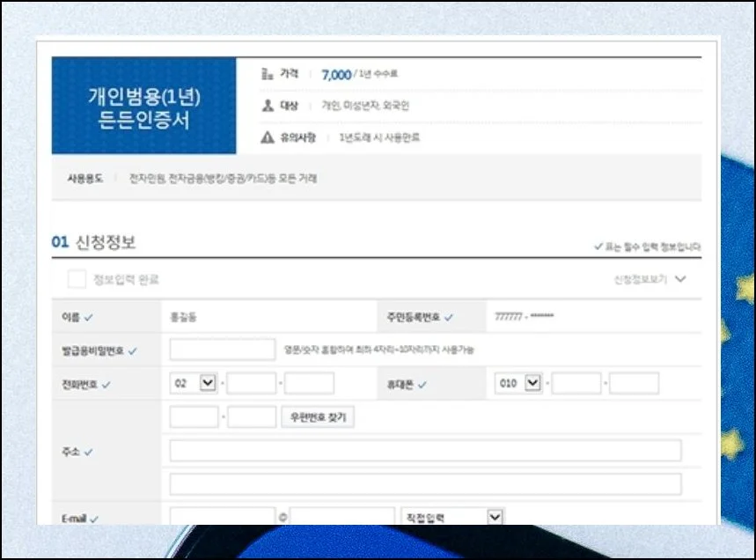The height and width of the screenshot is (560, 756).
Task: Open the 010 mobile prefix dropdown
Action: pos(532,383)
